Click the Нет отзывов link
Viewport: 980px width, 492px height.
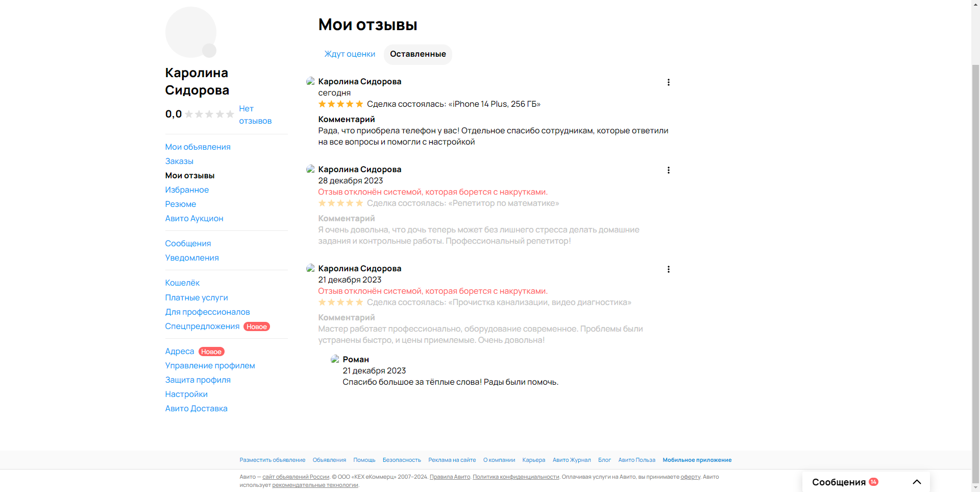[x=255, y=114]
